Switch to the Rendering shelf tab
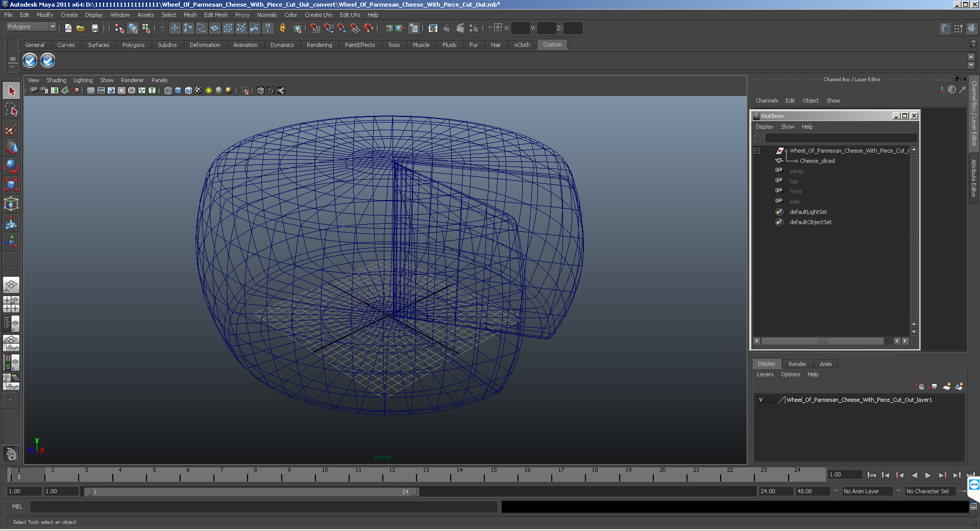The width and height of the screenshot is (980, 531). [x=319, y=45]
